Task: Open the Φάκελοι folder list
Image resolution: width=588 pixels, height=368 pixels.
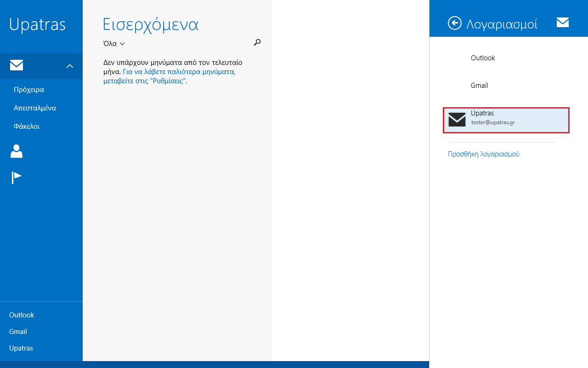Action: (x=27, y=126)
